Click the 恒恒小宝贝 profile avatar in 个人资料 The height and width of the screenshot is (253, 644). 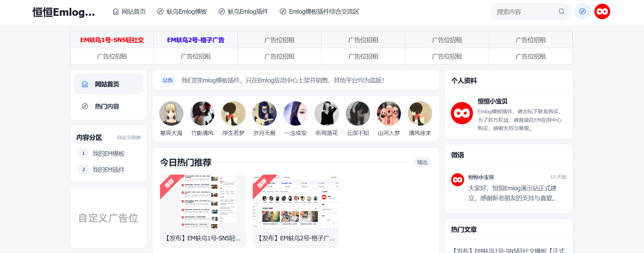pyautogui.click(x=462, y=113)
